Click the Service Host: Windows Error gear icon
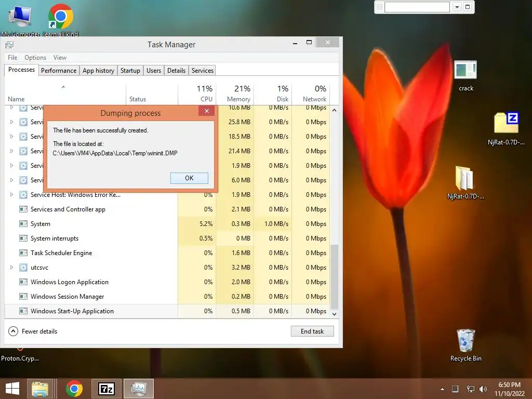The image size is (532, 399). point(23,195)
